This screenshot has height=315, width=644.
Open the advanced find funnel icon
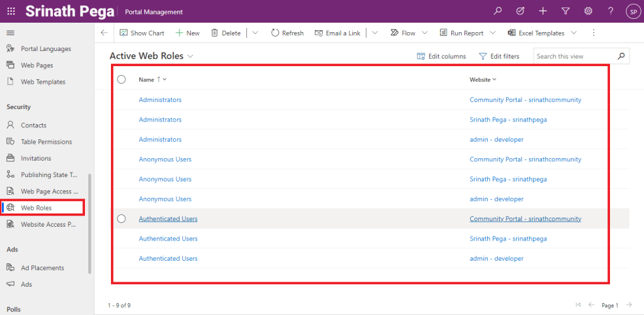[x=565, y=11]
